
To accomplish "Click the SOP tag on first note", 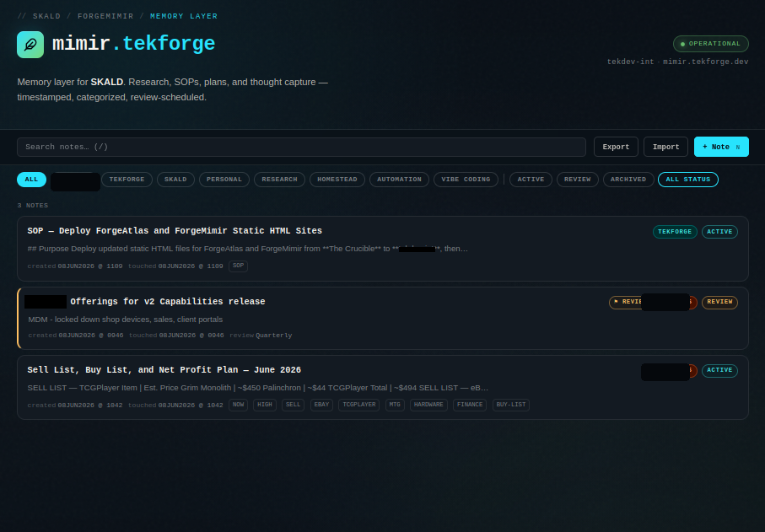I will 238,266.
